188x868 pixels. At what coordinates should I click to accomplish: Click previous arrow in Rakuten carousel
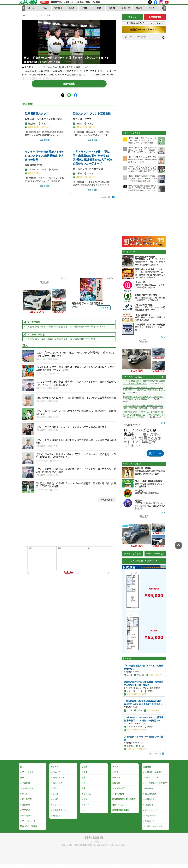(28, 573)
